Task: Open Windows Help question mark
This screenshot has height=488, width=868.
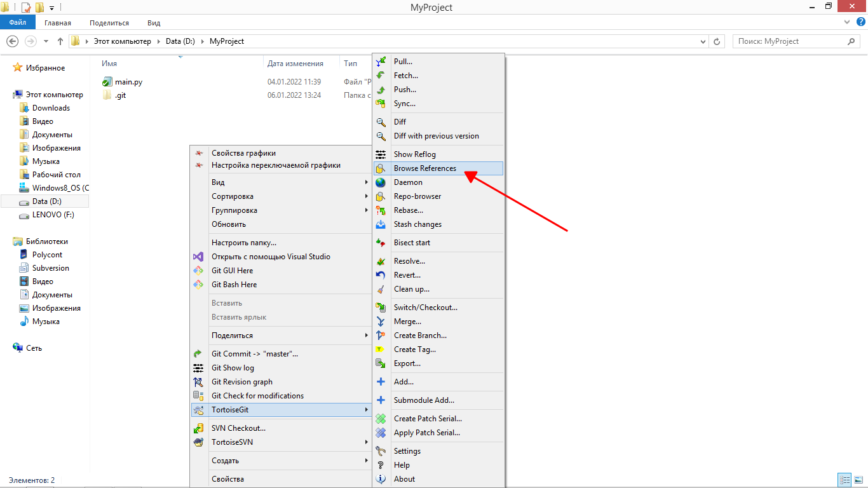Action: 861,22
